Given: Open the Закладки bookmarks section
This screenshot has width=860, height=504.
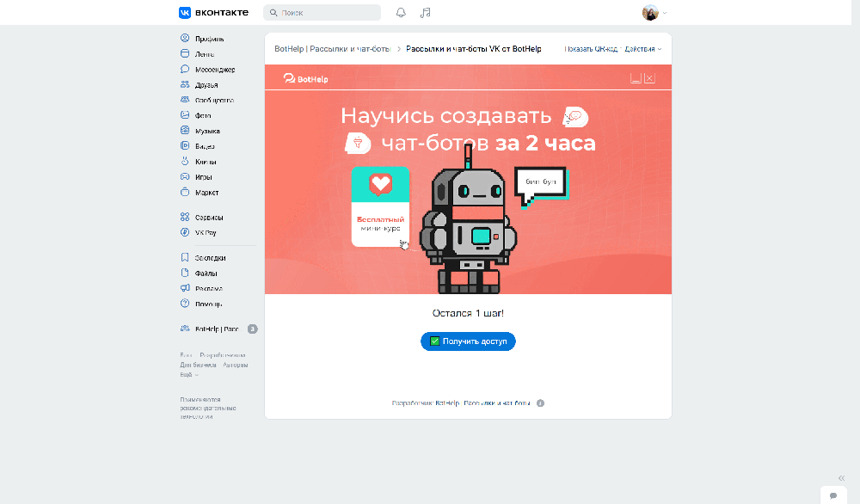Looking at the screenshot, I should tap(210, 258).
